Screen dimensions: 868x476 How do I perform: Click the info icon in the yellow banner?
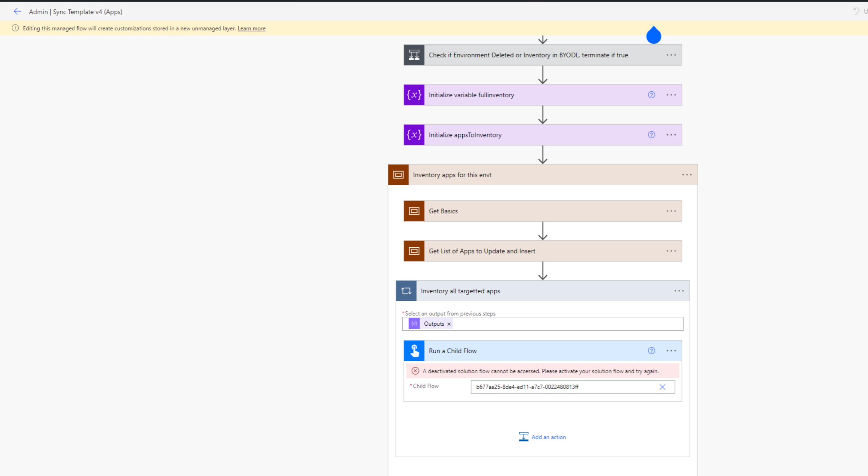(15, 28)
